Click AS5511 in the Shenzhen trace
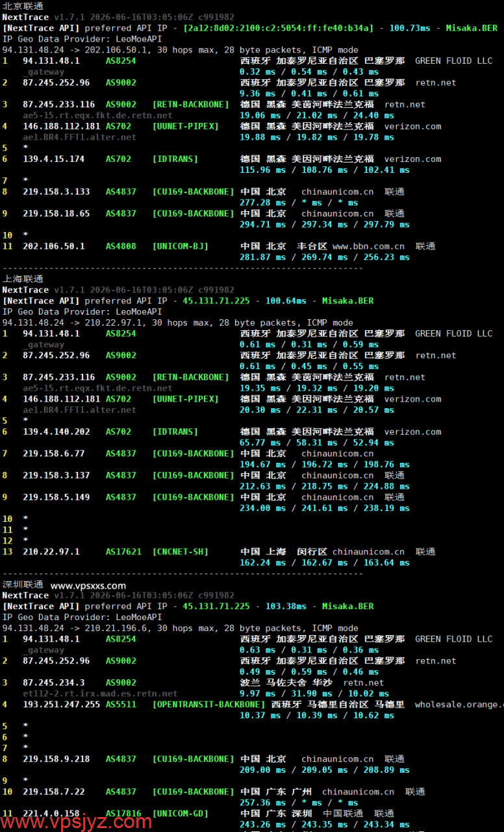Image resolution: width=504 pixels, height=832 pixels. coord(121,705)
